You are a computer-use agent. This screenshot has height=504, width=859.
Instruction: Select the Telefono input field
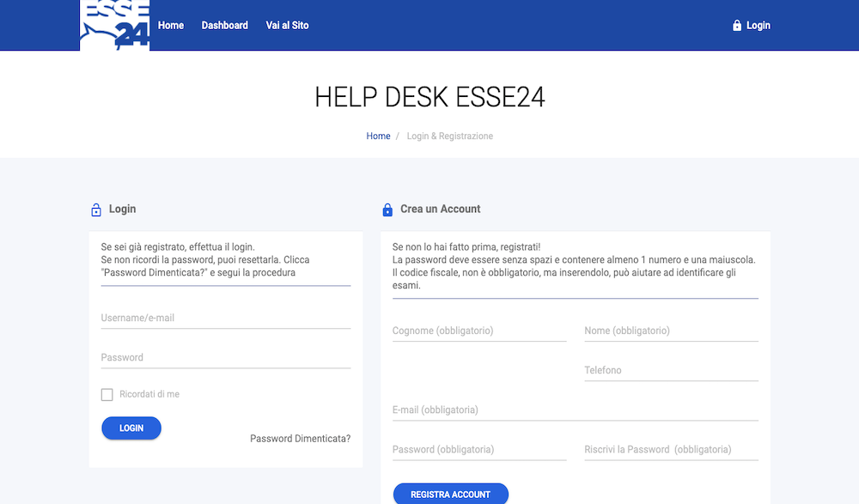[671, 371]
